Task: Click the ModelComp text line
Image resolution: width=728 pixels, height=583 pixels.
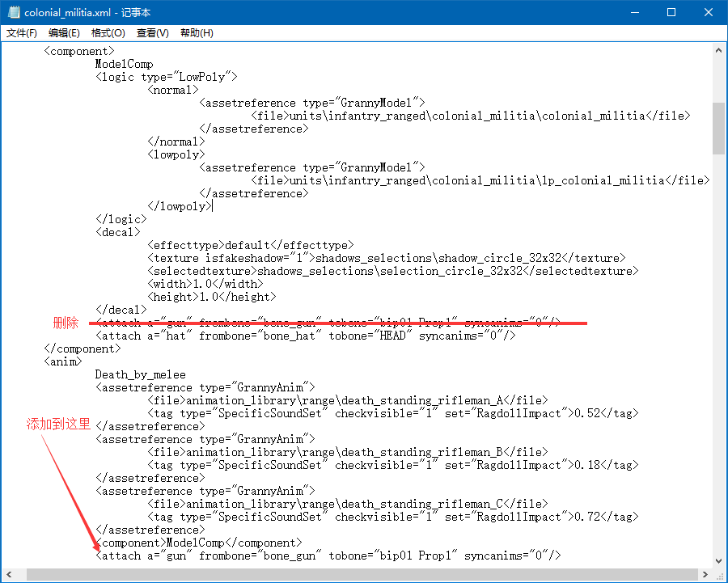Action: coord(124,64)
